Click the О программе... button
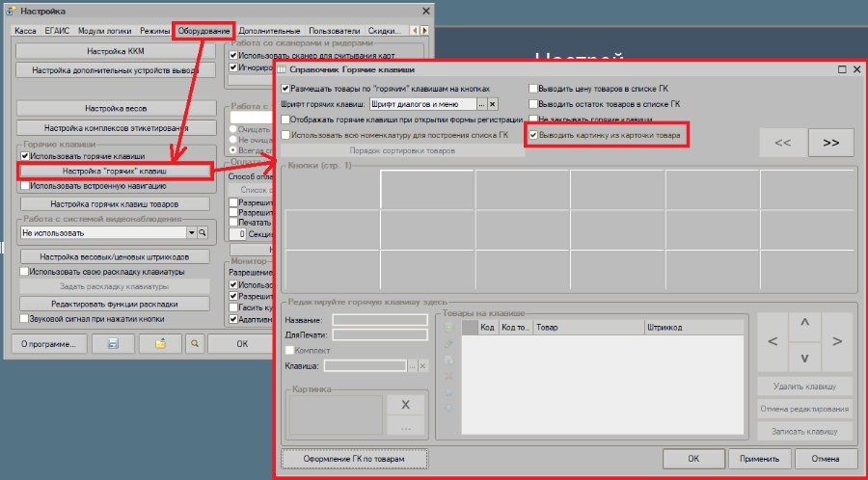 click(49, 343)
